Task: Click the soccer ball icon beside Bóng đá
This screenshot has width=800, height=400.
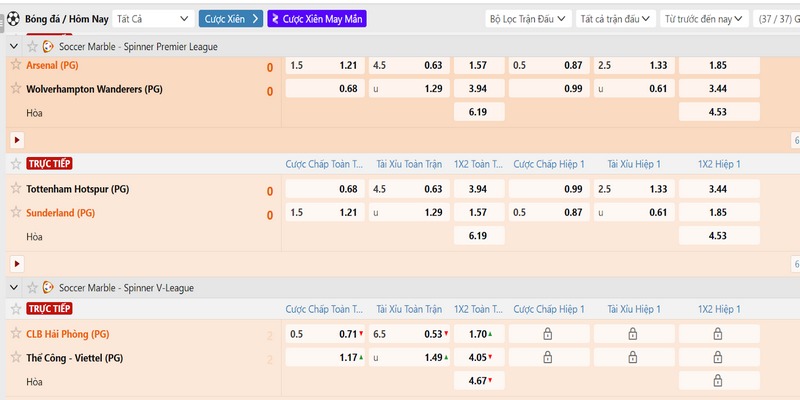Action: tap(13, 18)
